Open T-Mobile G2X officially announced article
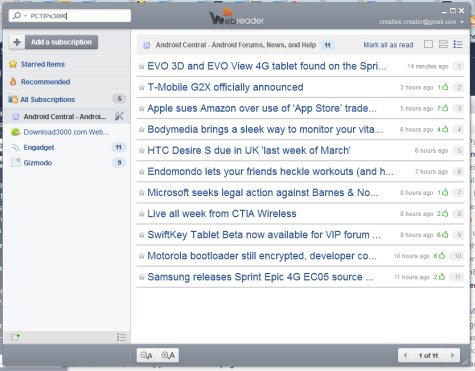475x371 pixels. click(225, 87)
